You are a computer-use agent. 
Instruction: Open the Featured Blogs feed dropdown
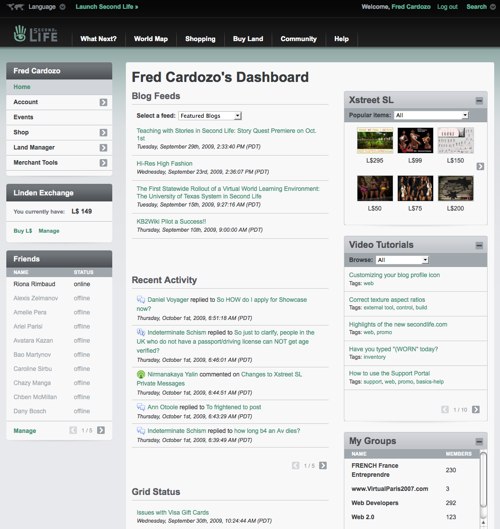tap(210, 116)
